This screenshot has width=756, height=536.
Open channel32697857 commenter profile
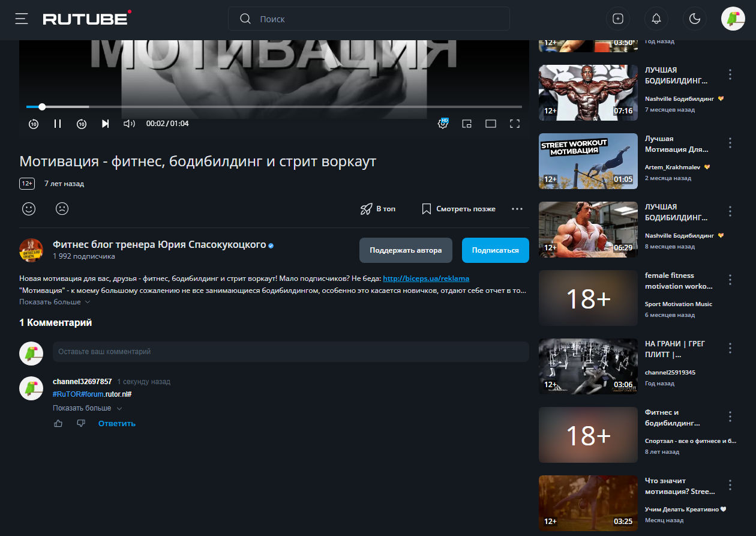(x=82, y=382)
